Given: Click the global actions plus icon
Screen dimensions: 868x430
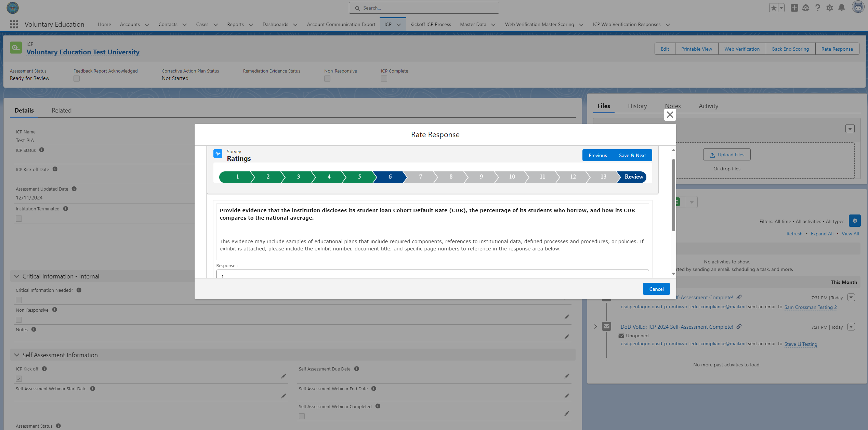Looking at the screenshot, I should [794, 8].
